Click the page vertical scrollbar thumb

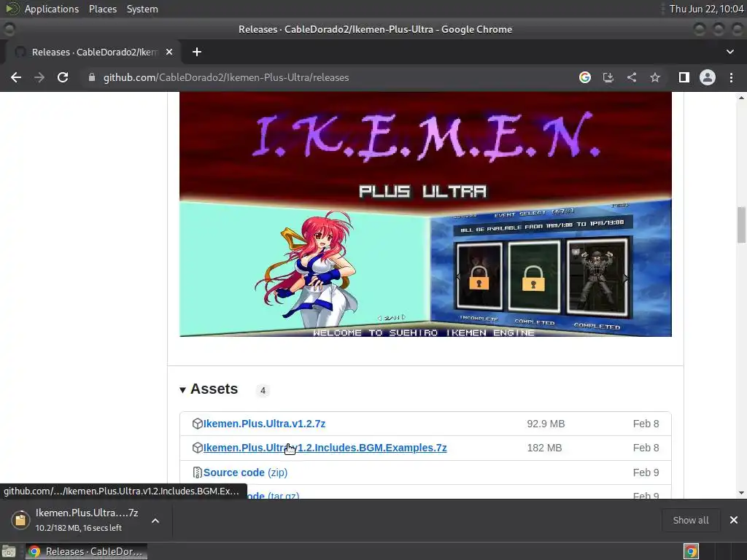[741, 225]
